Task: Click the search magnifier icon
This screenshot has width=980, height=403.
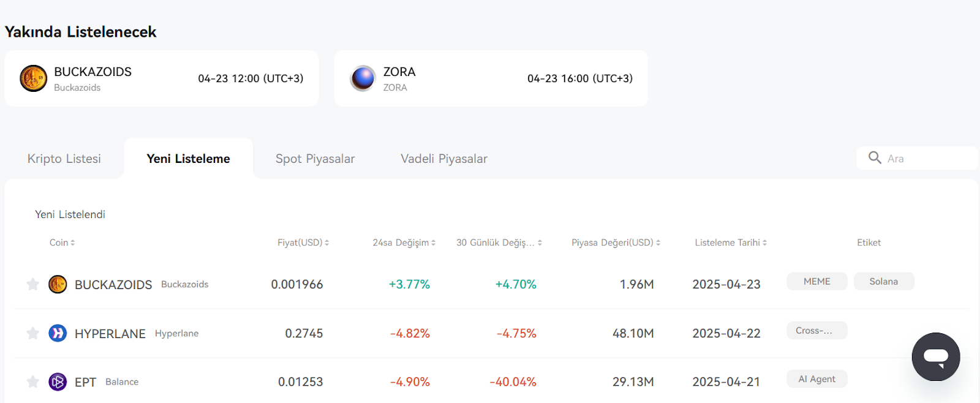Action: [875, 157]
